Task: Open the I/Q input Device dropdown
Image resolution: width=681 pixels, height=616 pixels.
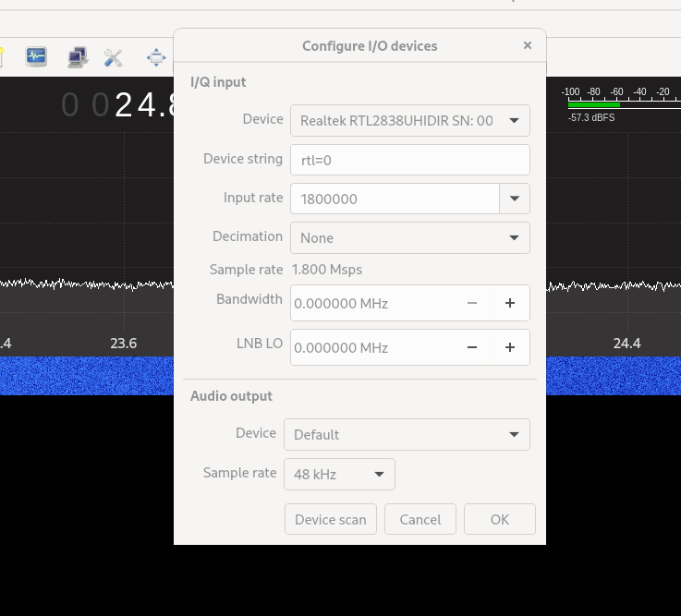Action: pyautogui.click(x=409, y=120)
